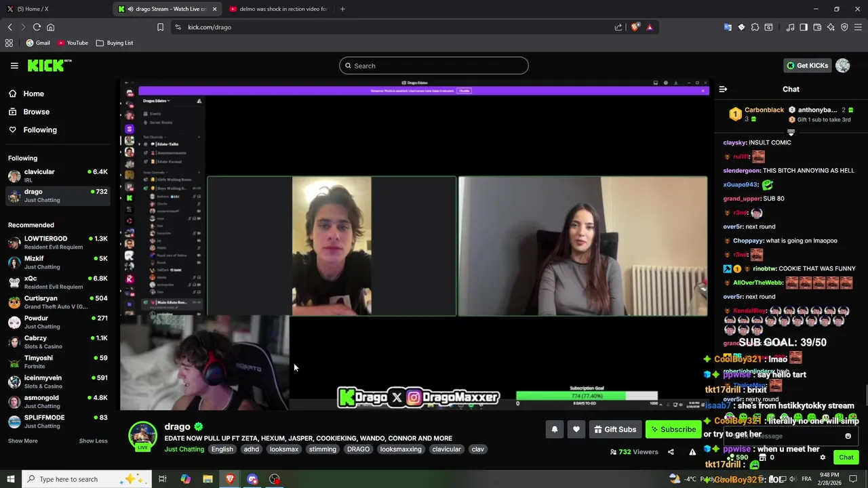Open File Explorer from the taskbar
This screenshot has width=868, height=488.
(208, 479)
